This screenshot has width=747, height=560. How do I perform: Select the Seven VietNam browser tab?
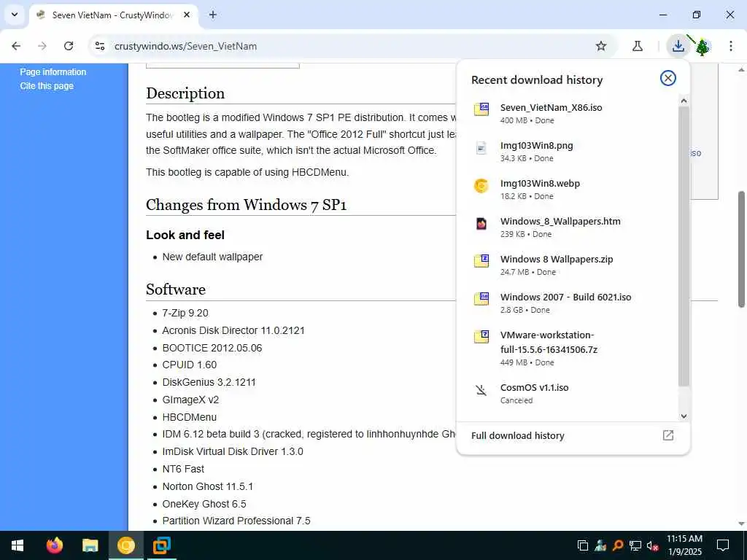115,15
